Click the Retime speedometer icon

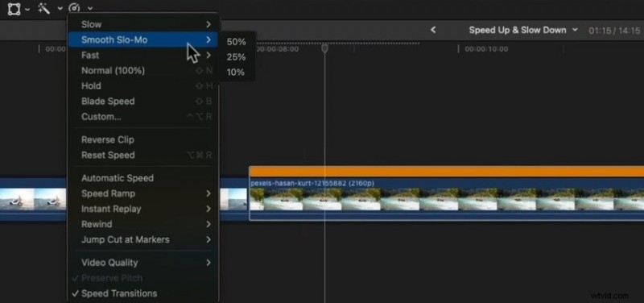coord(74,8)
